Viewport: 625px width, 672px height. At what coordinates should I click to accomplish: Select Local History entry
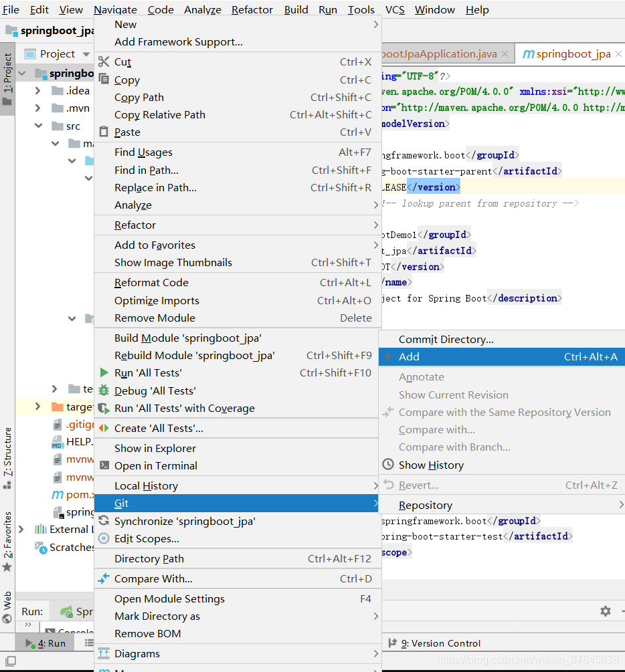[x=238, y=485]
